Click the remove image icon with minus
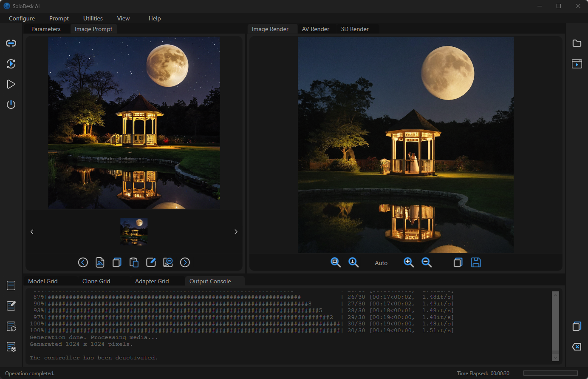The height and width of the screenshot is (379, 588). (168, 262)
